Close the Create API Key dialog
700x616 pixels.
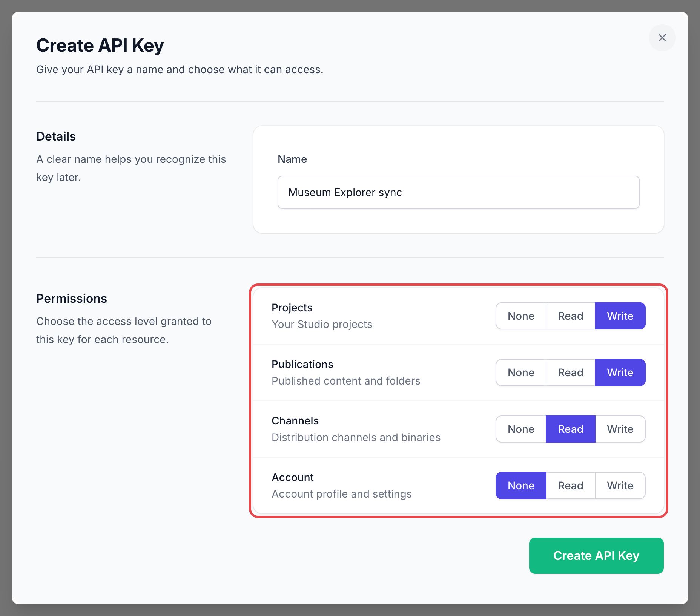click(x=662, y=38)
